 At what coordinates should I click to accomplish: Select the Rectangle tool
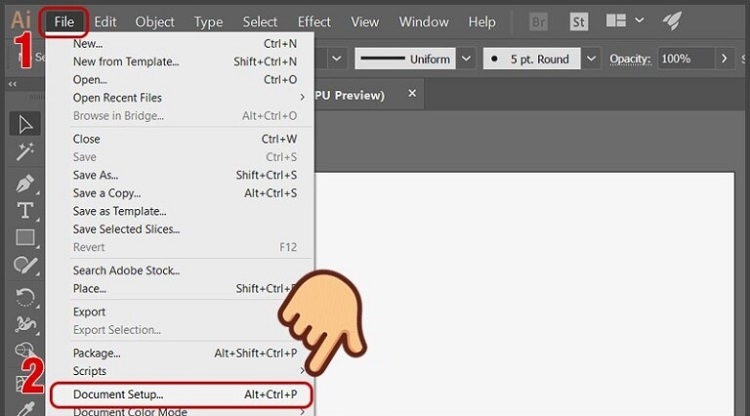point(25,237)
